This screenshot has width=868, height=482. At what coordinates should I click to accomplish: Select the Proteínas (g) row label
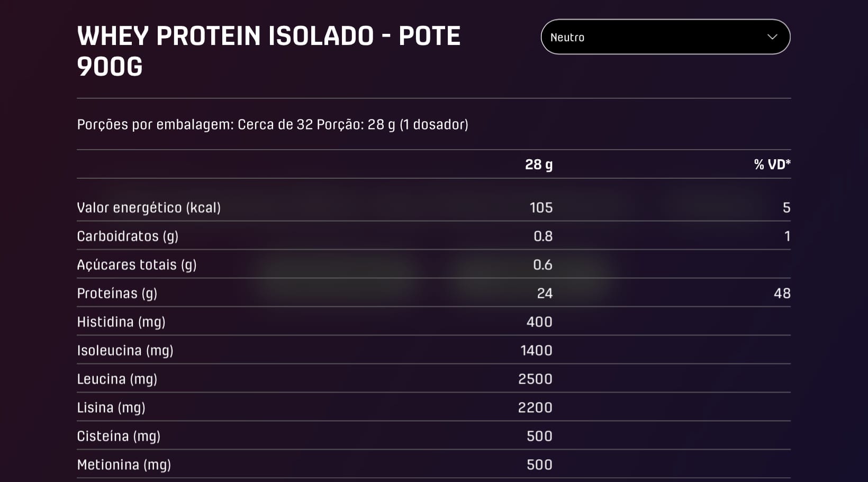point(117,293)
